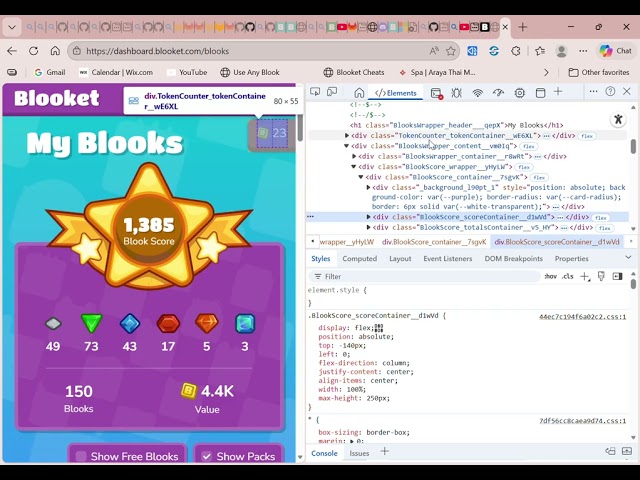Open the Issues drawer tab
Screen dimensions: 640x480
359,453
